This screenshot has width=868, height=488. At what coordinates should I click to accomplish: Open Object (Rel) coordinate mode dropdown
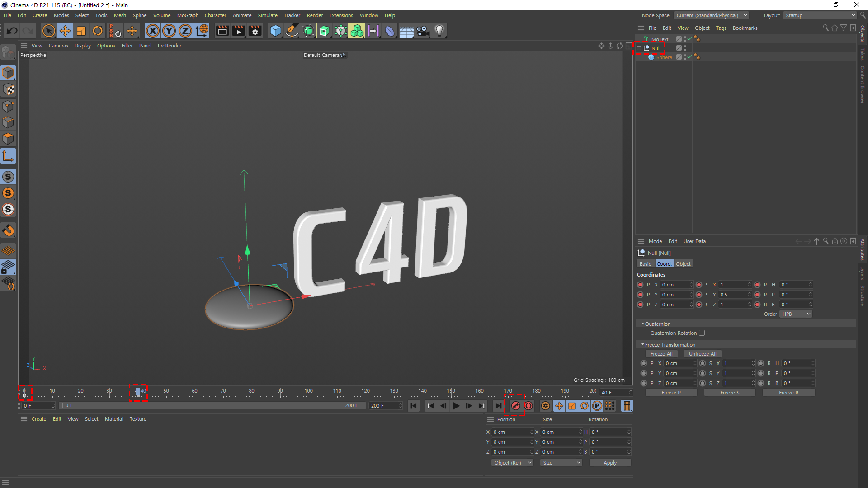click(512, 463)
